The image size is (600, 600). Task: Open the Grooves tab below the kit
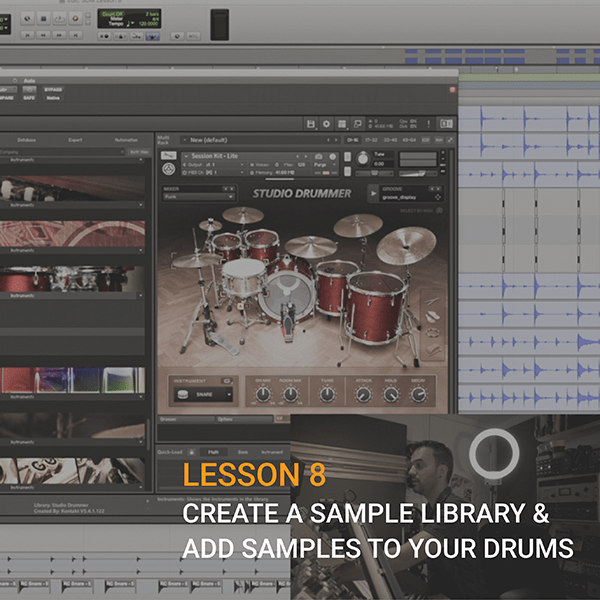tap(186, 419)
